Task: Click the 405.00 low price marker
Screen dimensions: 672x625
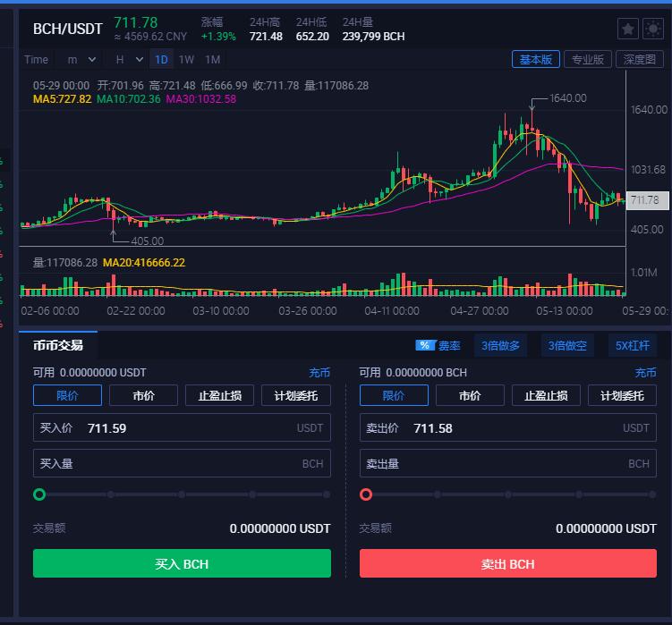Action: tap(148, 241)
